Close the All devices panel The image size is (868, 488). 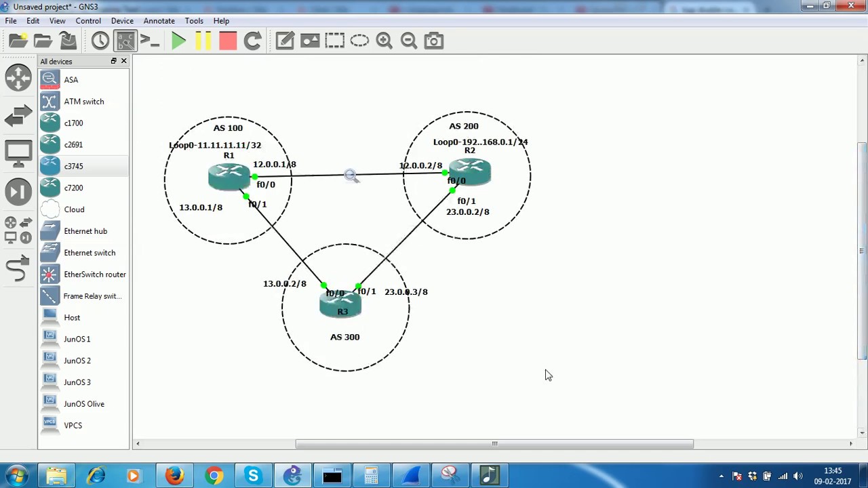point(123,61)
